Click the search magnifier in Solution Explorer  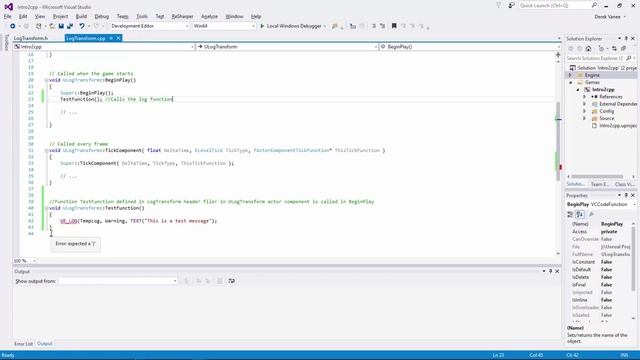point(629,58)
